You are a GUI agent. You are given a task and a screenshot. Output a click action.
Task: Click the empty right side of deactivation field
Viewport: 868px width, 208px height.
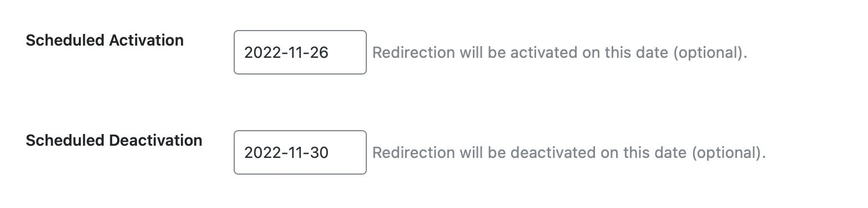click(x=347, y=152)
